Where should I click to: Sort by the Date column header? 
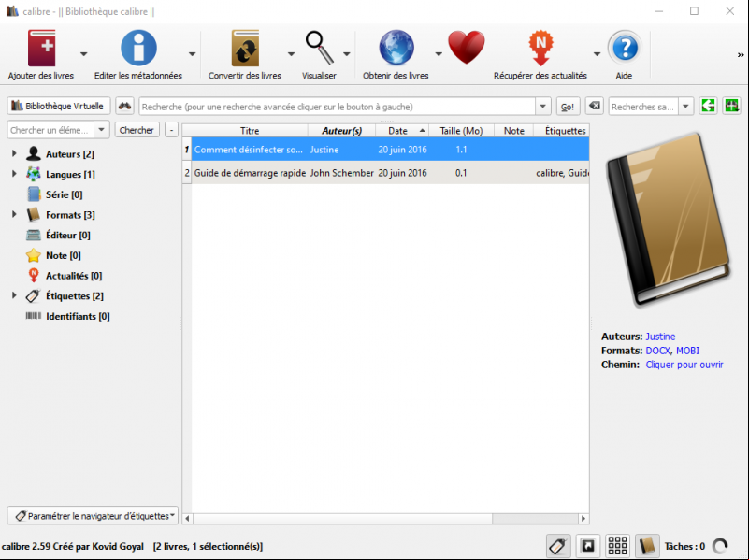[x=402, y=130]
